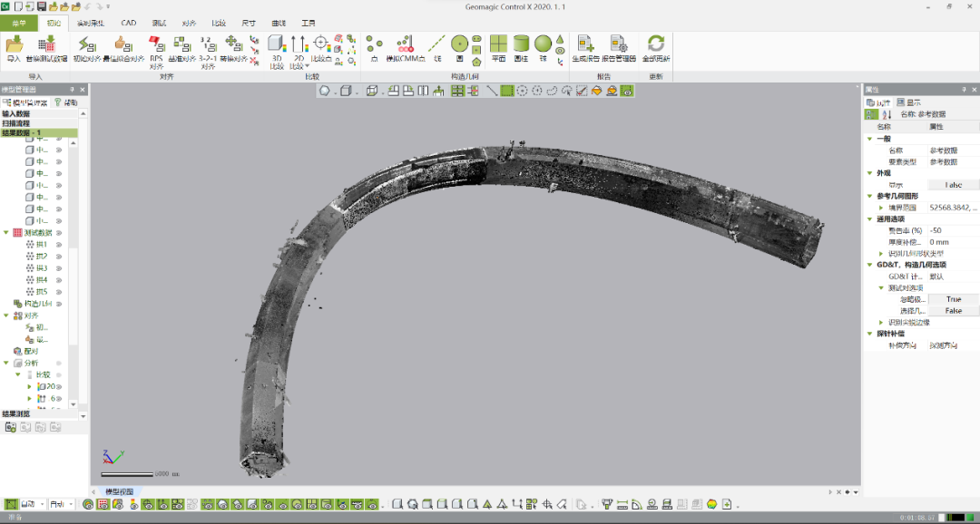Open the 结果浏览 section
The width and height of the screenshot is (980, 524).
point(39,414)
